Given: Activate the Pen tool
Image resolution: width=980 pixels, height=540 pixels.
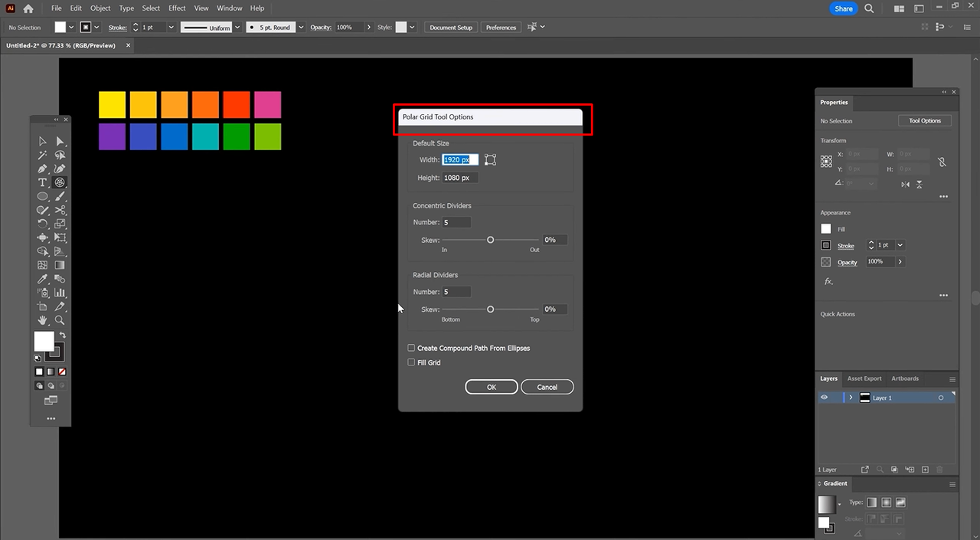Looking at the screenshot, I should pos(43,169).
